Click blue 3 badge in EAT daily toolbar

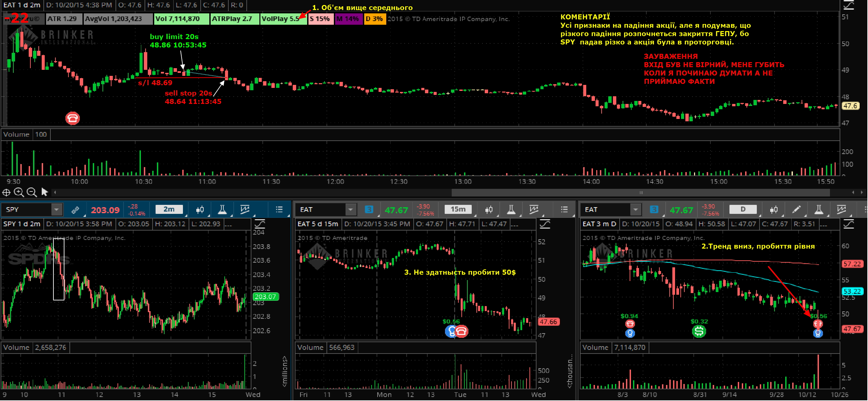point(654,210)
